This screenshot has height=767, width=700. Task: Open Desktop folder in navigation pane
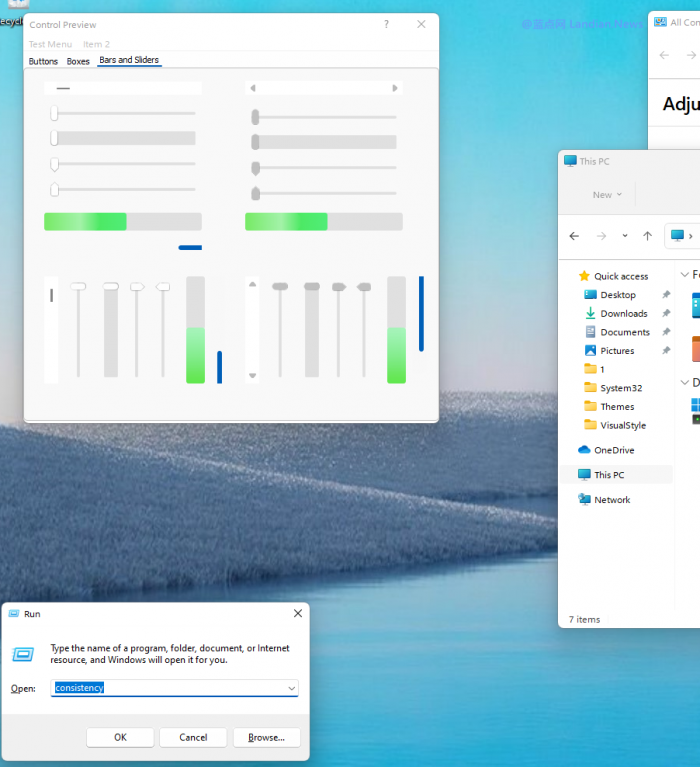(610, 295)
